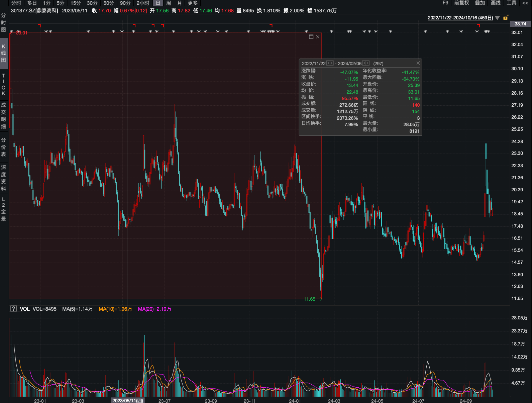Open 分时图 in the left sidebar
The image size is (532, 403).
pos(4,22)
